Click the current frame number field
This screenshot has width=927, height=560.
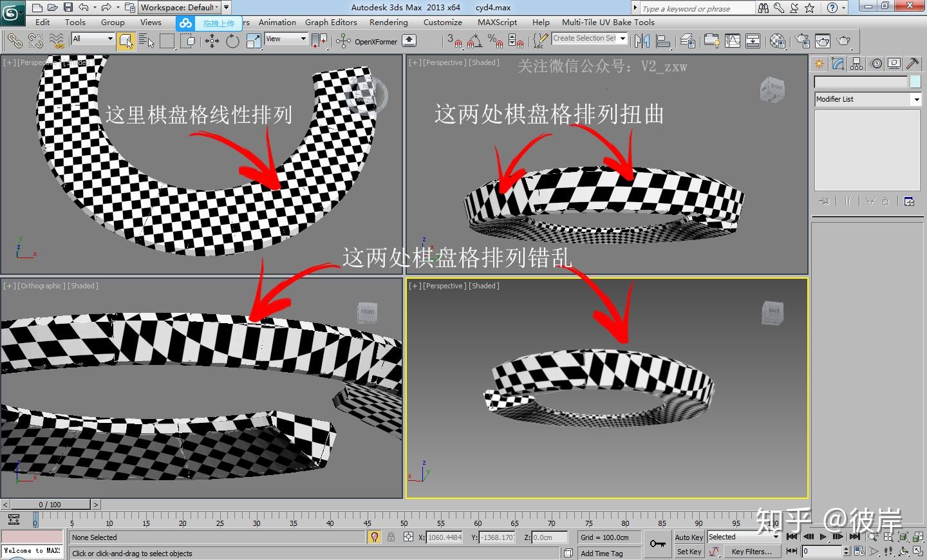tap(821, 551)
